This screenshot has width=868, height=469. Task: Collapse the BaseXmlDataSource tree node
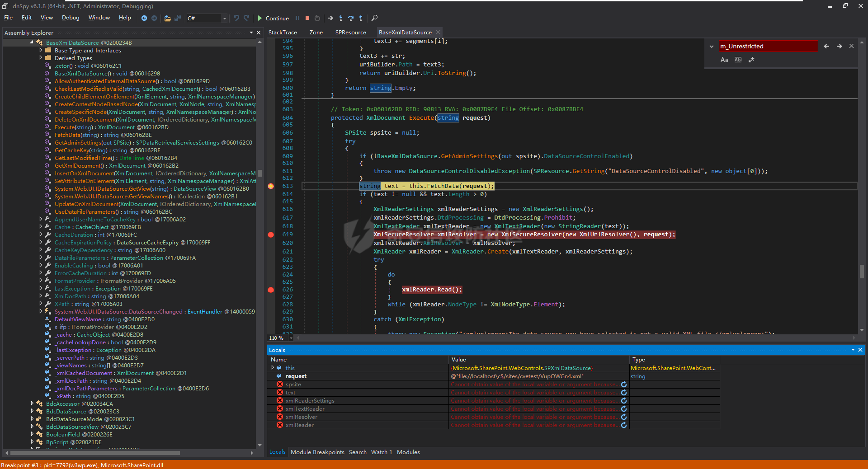point(32,42)
